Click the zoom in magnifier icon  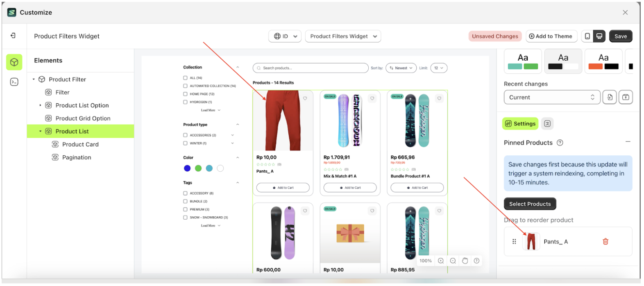click(441, 261)
